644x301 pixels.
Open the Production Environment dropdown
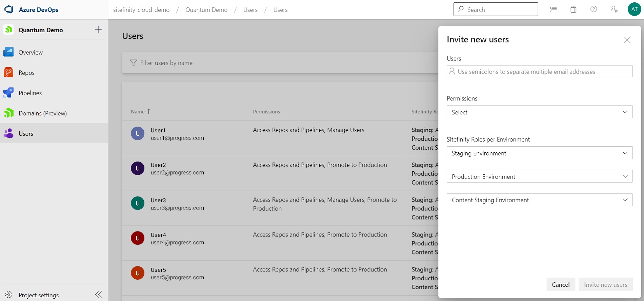coord(539,176)
